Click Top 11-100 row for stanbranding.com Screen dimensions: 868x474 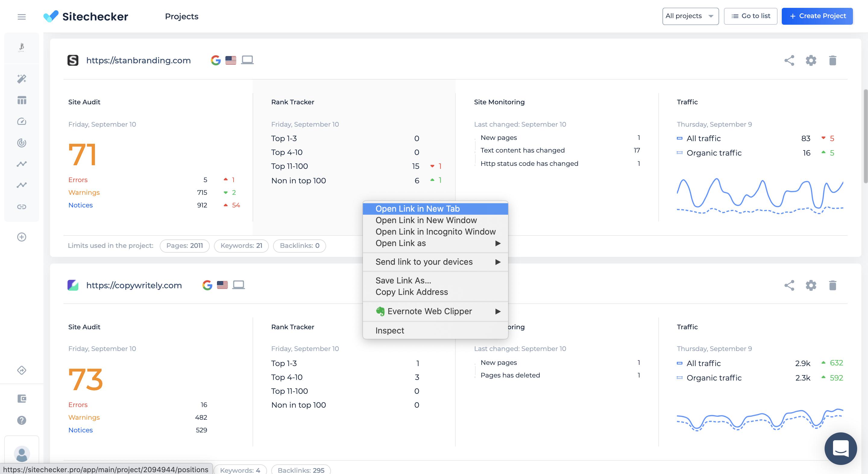tap(357, 166)
